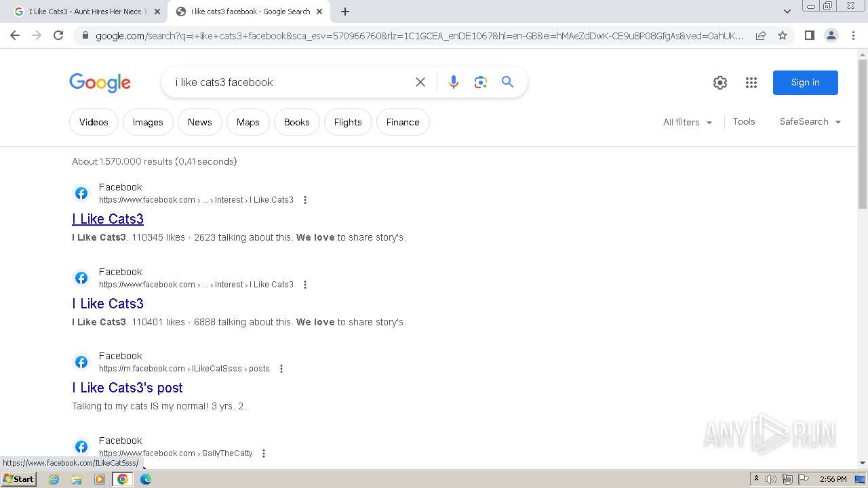This screenshot has height=488, width=868.
Task: Open the Chrome profile avatar icon
Action: [831, 35]
